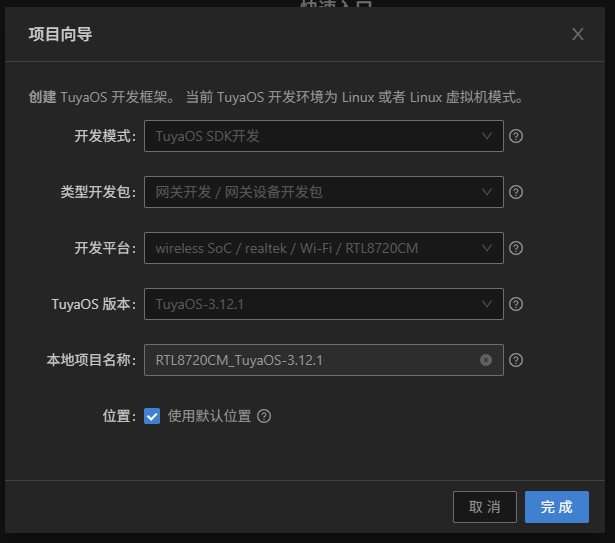
Task: Click the 取消 button
Action: point(485,507)
